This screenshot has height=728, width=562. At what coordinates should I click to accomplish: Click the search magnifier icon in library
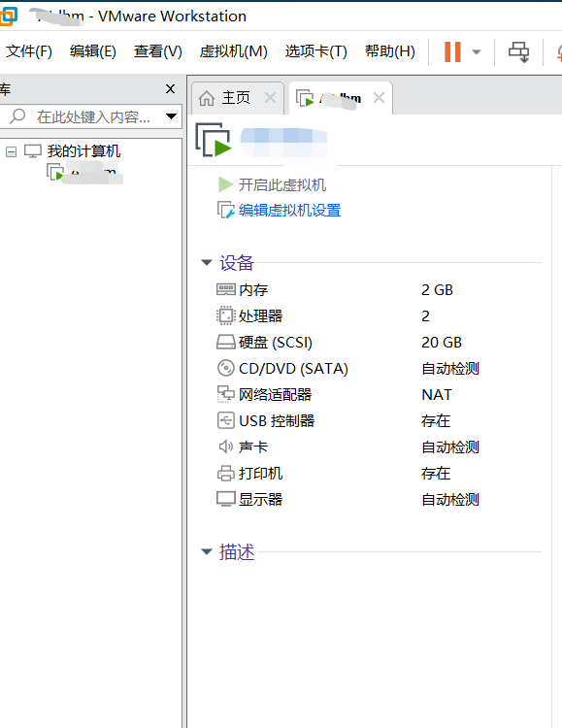point(17,116)
